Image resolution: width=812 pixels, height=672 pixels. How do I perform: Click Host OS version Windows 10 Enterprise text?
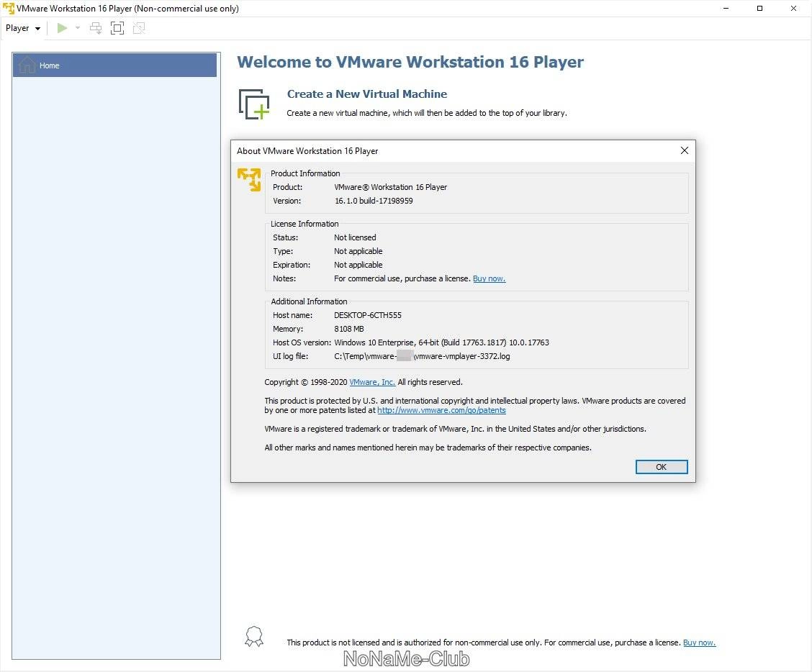(x=442, y=342)
